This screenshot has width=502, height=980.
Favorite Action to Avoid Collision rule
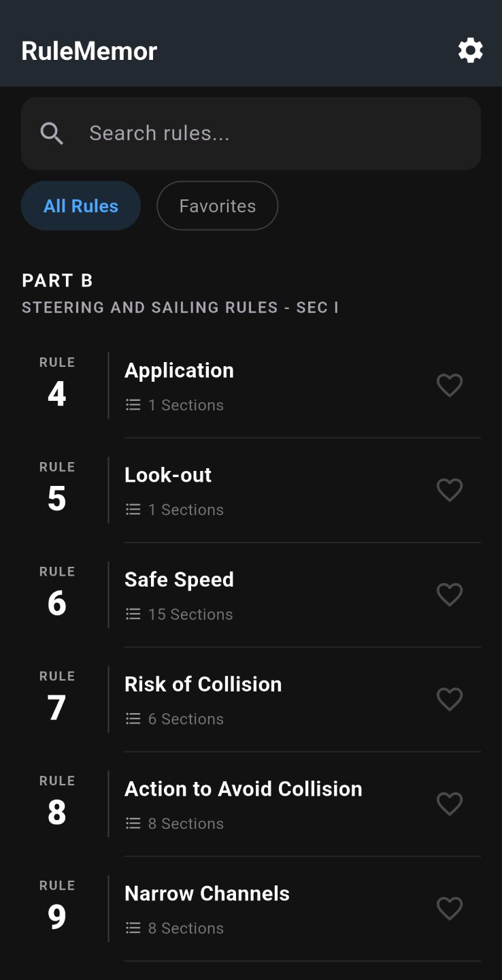tap(450, 804)
